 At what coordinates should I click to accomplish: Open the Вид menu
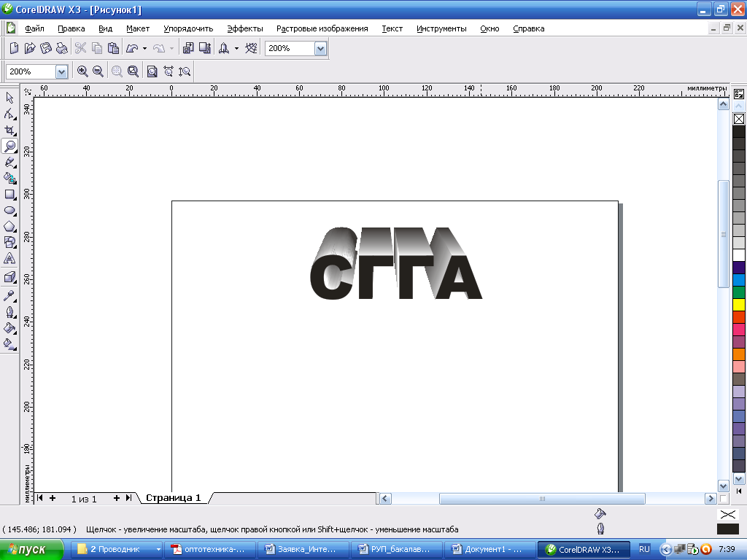(105, 28)
